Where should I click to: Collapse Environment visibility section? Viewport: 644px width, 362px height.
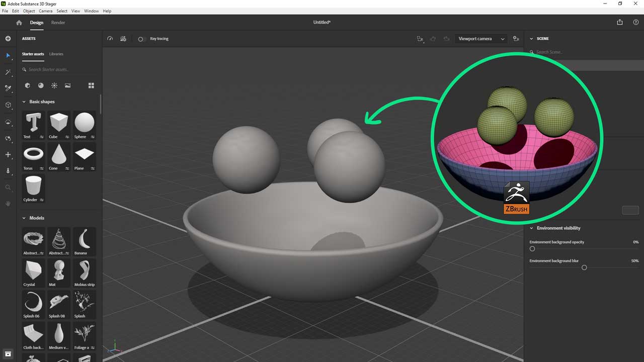531,228
